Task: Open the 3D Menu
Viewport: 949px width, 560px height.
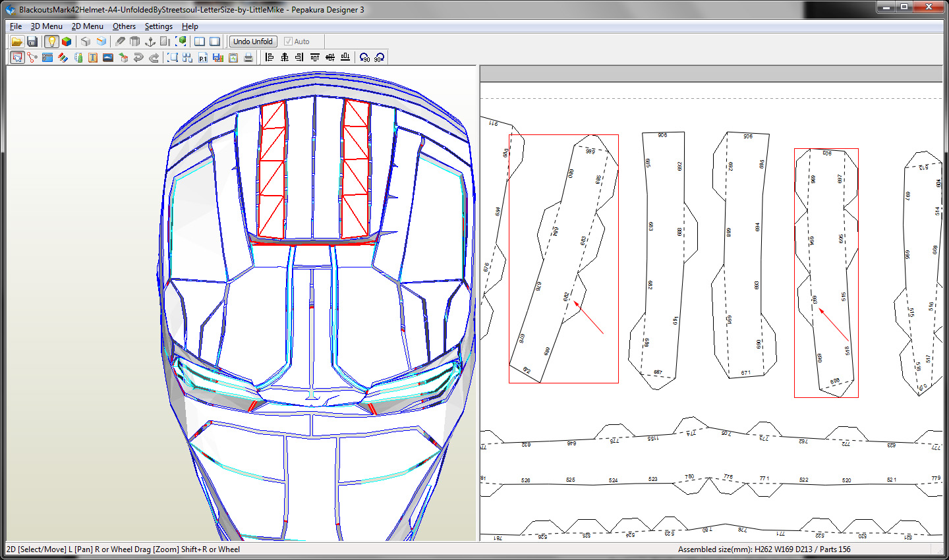Action: (47, 26)
